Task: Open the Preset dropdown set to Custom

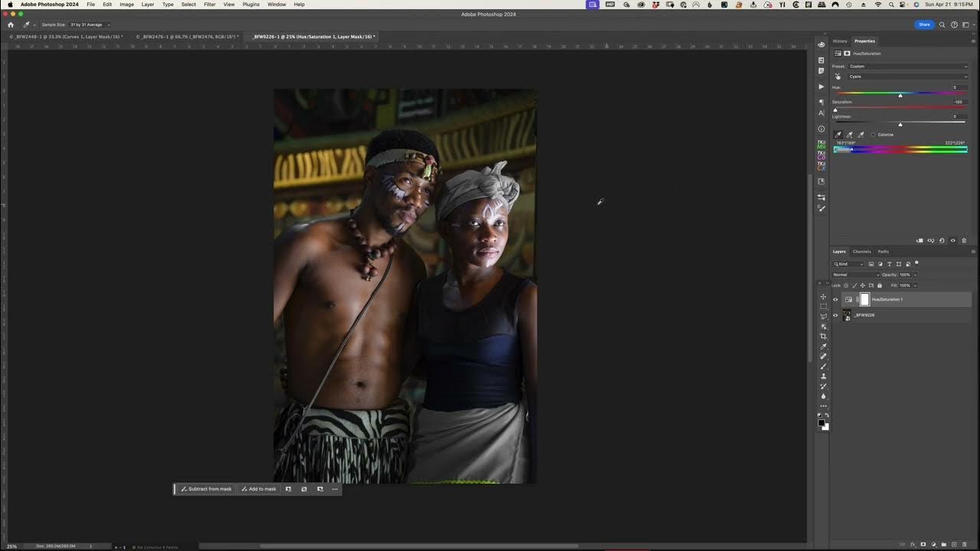Action: click(x=908, y=67)
